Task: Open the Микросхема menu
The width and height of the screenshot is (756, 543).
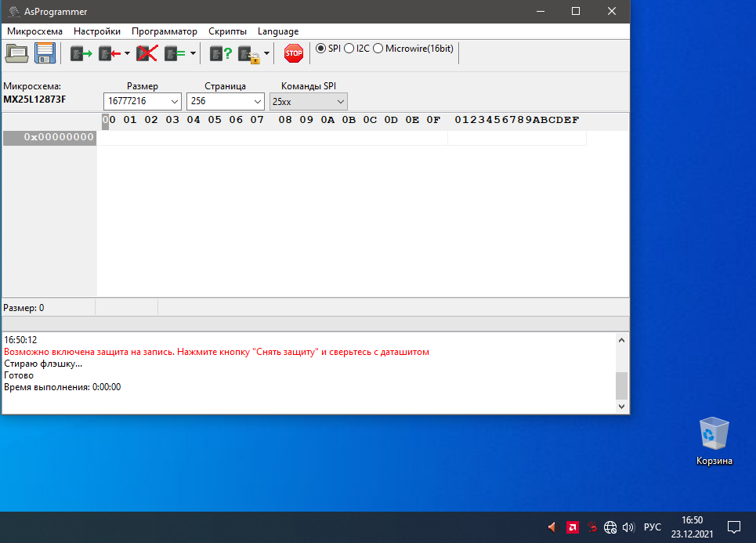Action: tap(34, 31)
